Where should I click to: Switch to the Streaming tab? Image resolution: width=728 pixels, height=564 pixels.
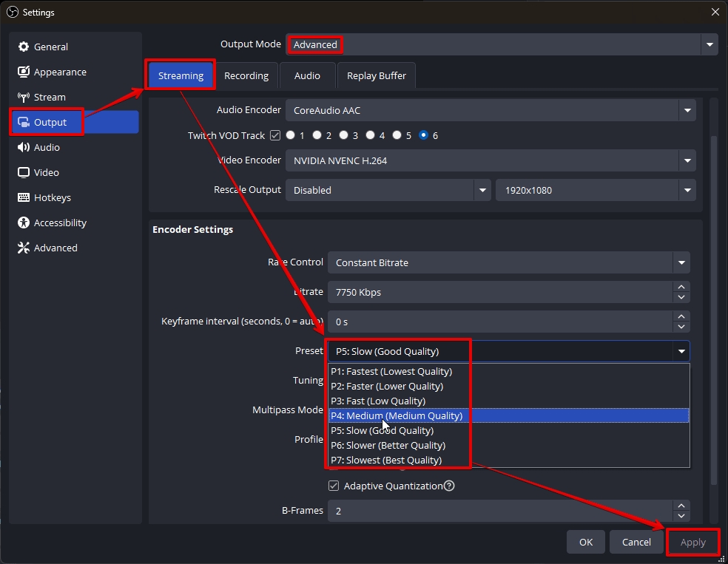tap(181, 75)
